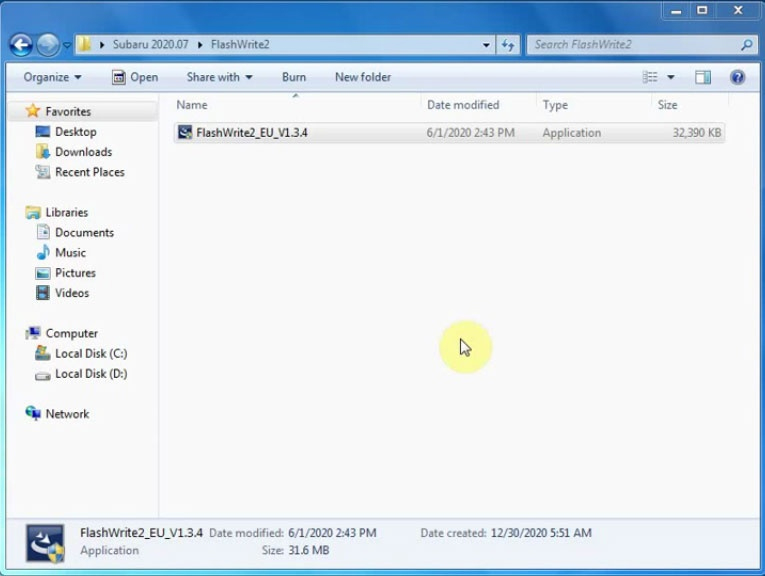This screenshot has width=765, height=576.
Task: Click the folder icon in address bar
Action: point(85,44)
